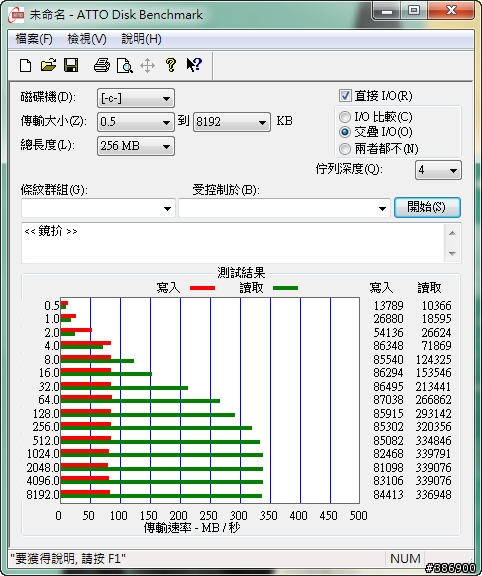482x576 pixels.
Task: Click write value 87038 for 64.0 row
Action: [388, 400]
